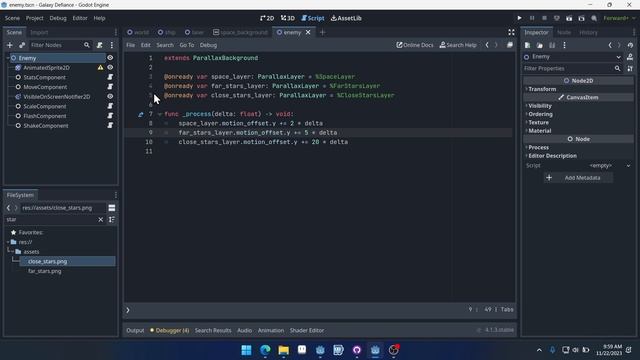Click the instantiate child scene link icon
This screenshot has height=360, width=640.
click(22, 45)
